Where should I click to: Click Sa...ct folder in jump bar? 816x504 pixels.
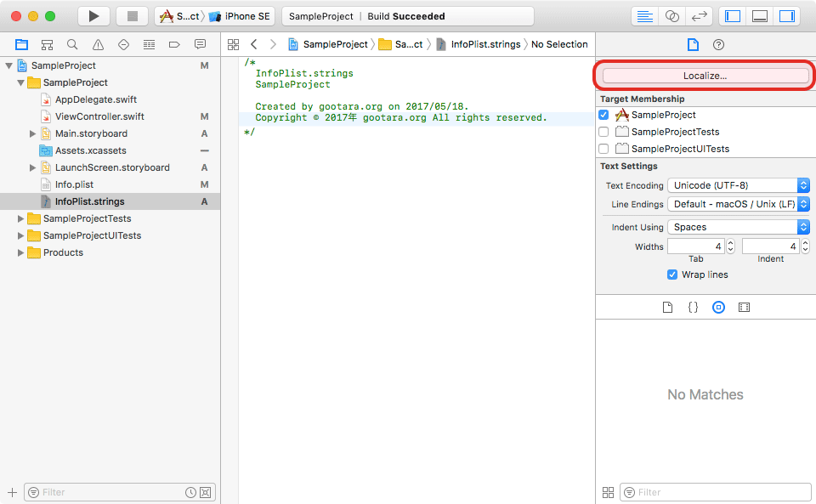tap(400, 45)
